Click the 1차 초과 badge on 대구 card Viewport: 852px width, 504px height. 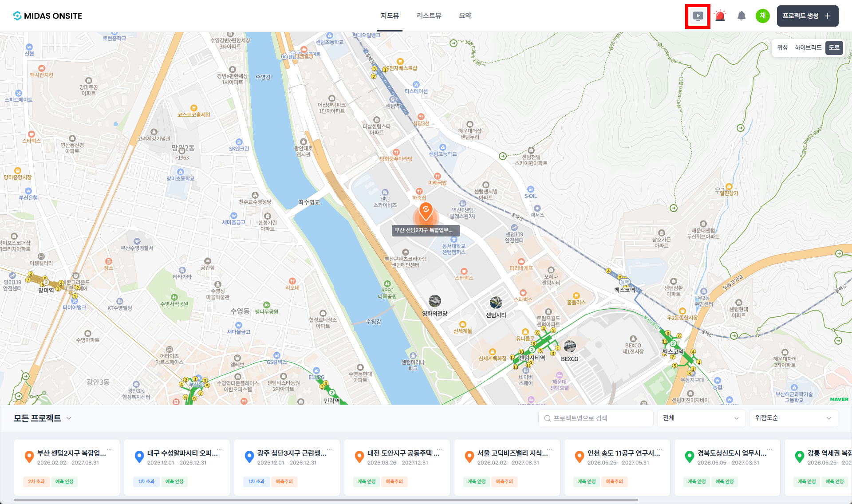pos(146,481)
